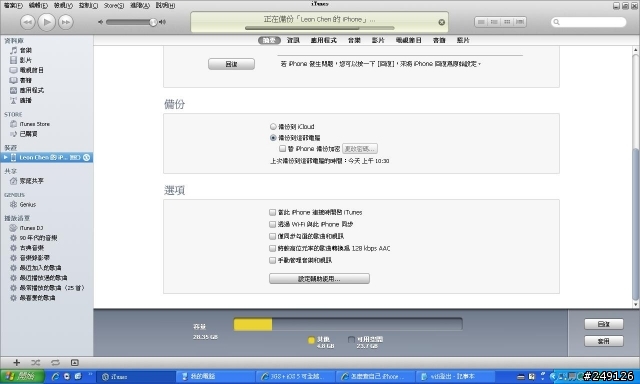Open the 說明(H) Help menu

(x=165, y=5)
